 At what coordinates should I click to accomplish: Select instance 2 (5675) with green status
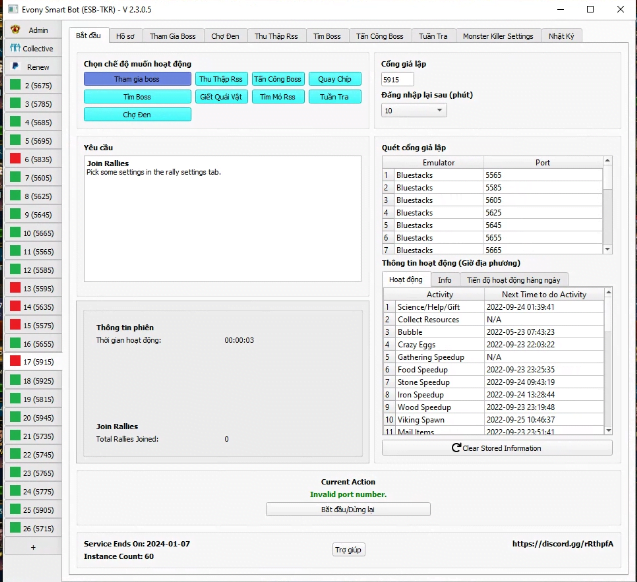(31, 86)
